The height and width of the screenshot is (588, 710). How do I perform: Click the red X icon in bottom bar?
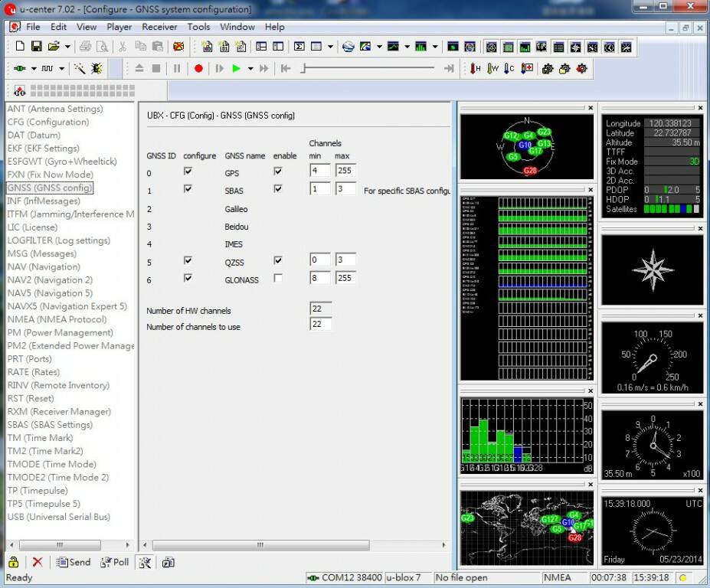click(37, 563)
